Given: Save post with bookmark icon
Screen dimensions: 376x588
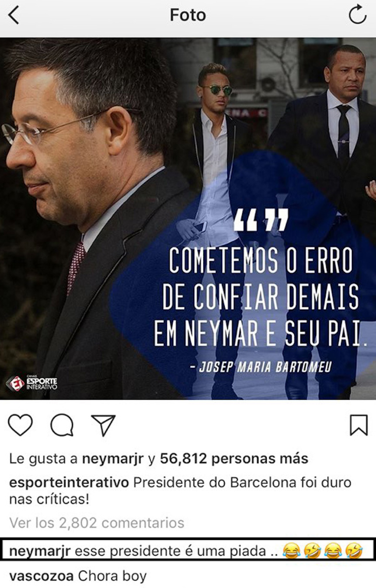Looking at the screenshot, I should click(x=359, y=425).
